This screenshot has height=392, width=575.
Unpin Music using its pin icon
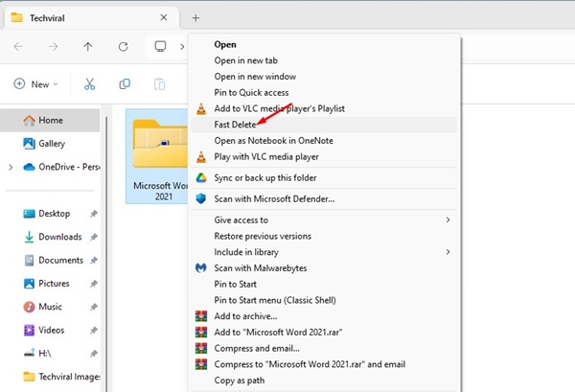94,307
